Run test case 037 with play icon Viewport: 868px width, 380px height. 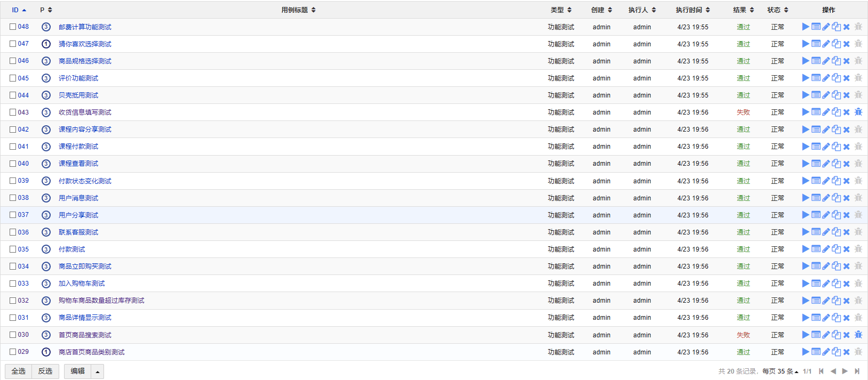(x=806, y=215)
